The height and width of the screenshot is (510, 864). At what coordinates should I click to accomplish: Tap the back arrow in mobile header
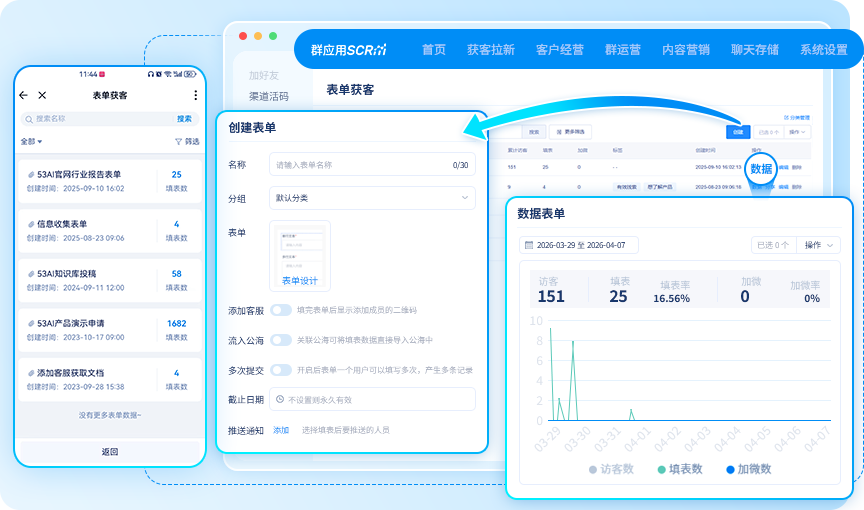click(x=23, y=95)
